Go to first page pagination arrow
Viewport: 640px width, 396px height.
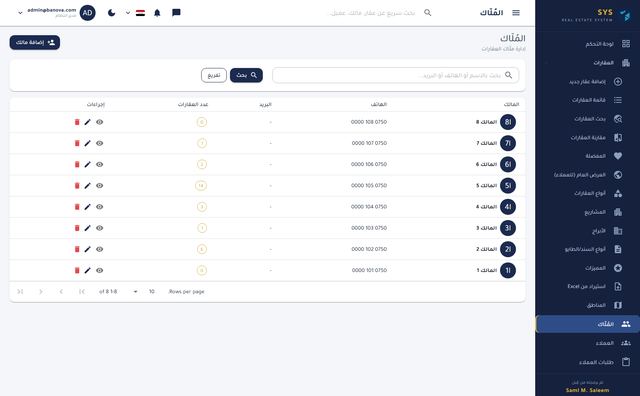click(x=82, y=291)
